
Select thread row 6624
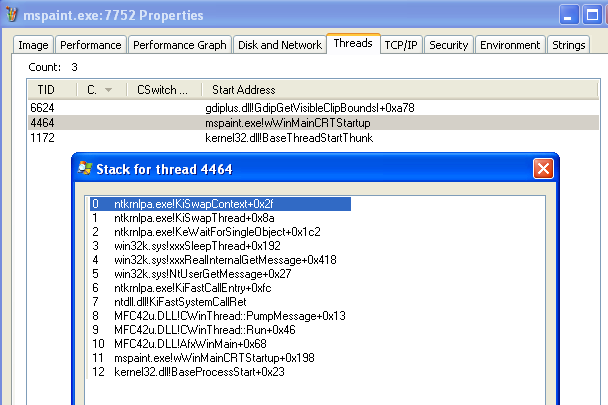pyautogui.click(x=313, y=108)
